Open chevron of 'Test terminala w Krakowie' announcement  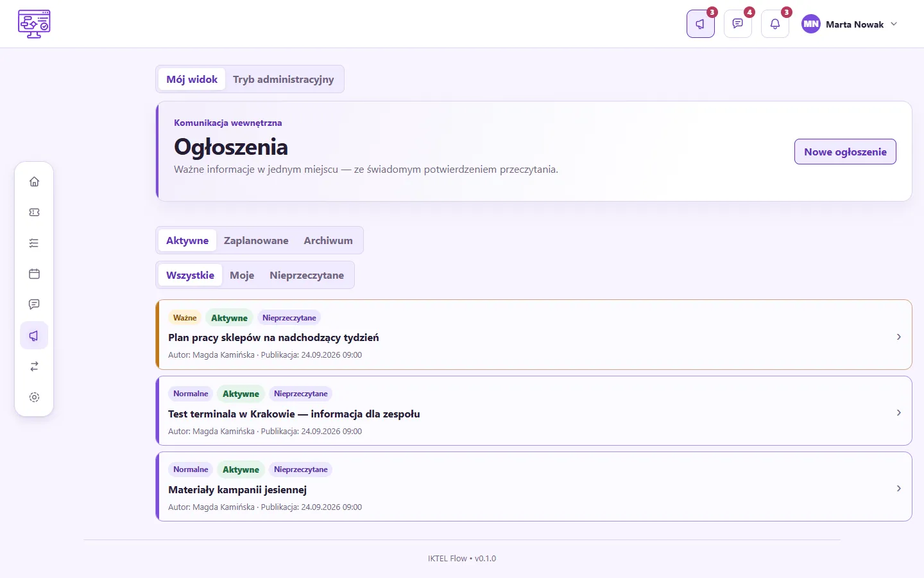[x=898, y=412]
